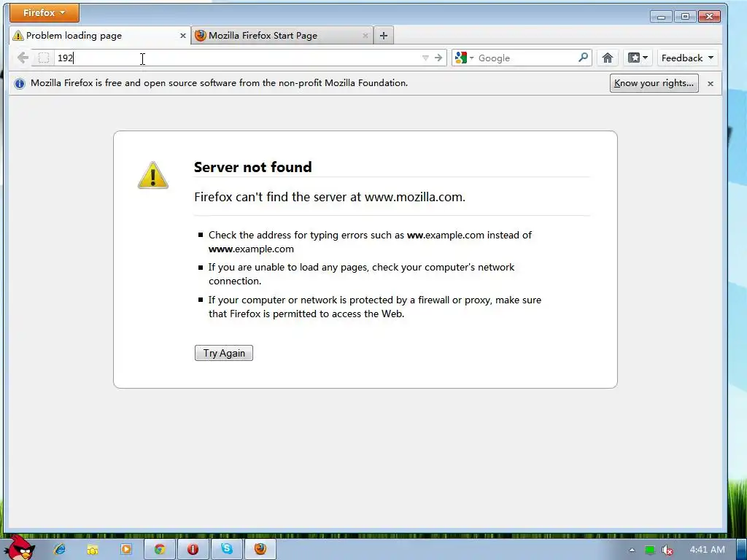
Task: Click the Know your rights button
Action: pyautogui.click(x=654, y=83)
